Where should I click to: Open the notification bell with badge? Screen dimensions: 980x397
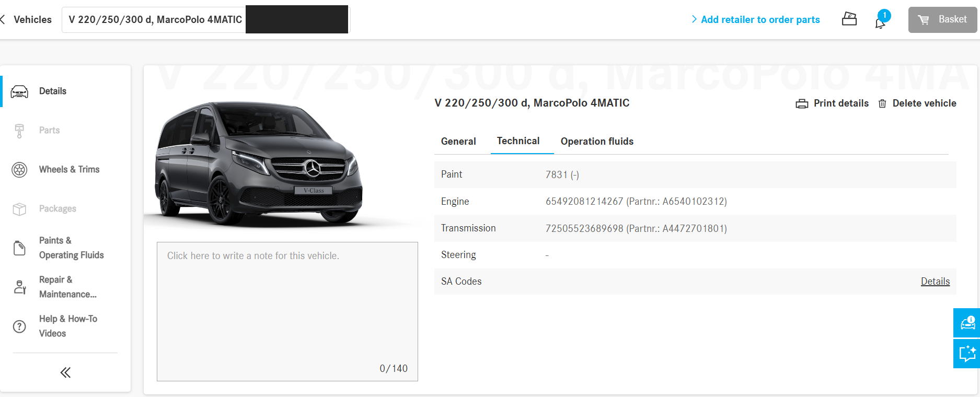click(882, 19)
